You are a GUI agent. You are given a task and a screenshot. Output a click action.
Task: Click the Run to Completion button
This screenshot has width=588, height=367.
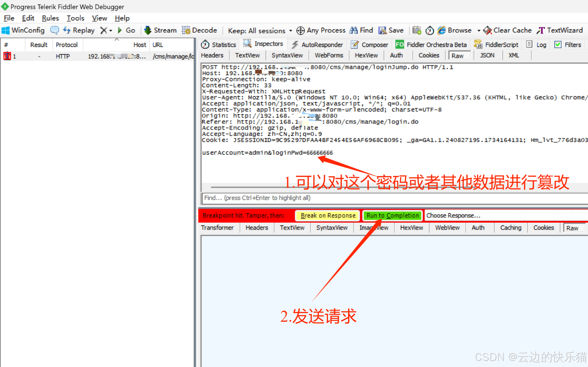[392, 216]
